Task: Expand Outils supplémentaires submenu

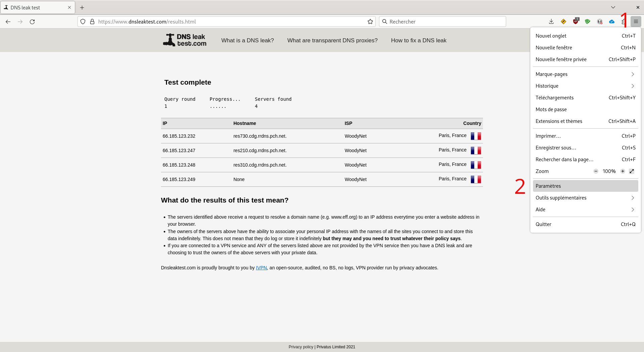Action: (585, 198)
